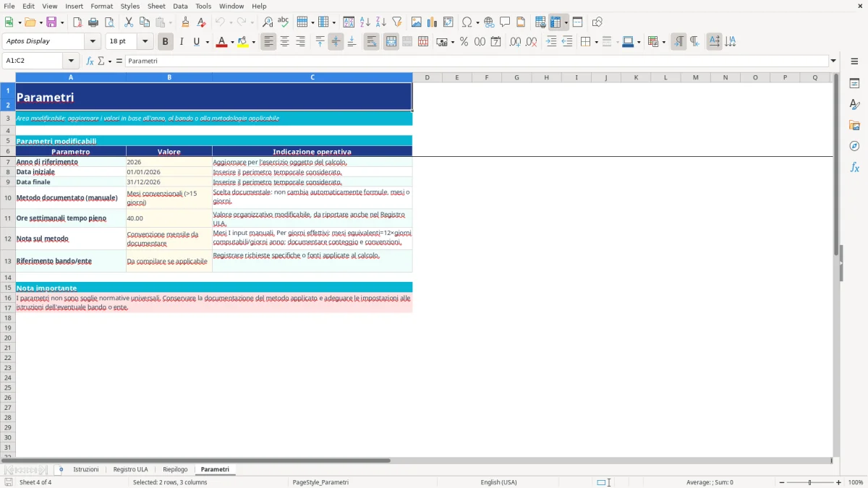Adjust the zoom slider in the status bar
Image resolution: width=868 pixels, height=488 pixels.
(x=810, y=482)
